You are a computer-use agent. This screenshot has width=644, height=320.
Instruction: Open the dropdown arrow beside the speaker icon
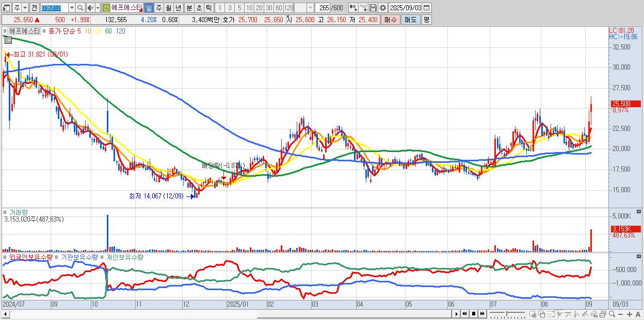click(x=98, y=8)
